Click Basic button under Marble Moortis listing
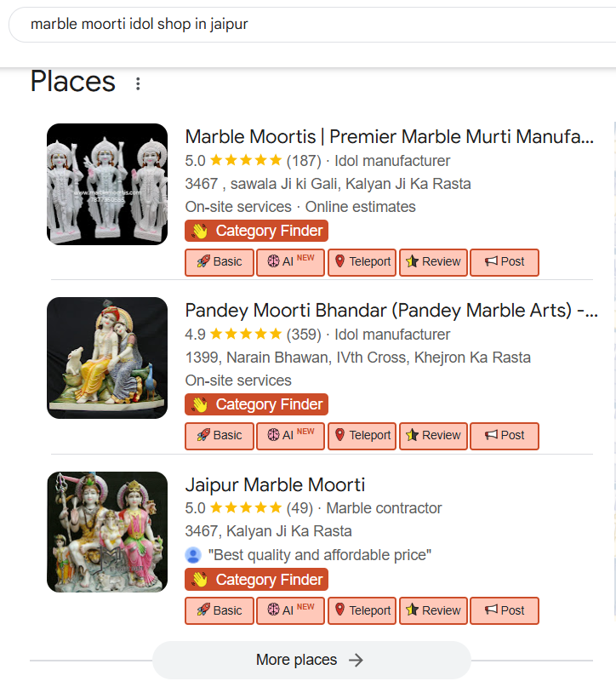This screenshot has width=616, height=687. click(x=219, y=262)
